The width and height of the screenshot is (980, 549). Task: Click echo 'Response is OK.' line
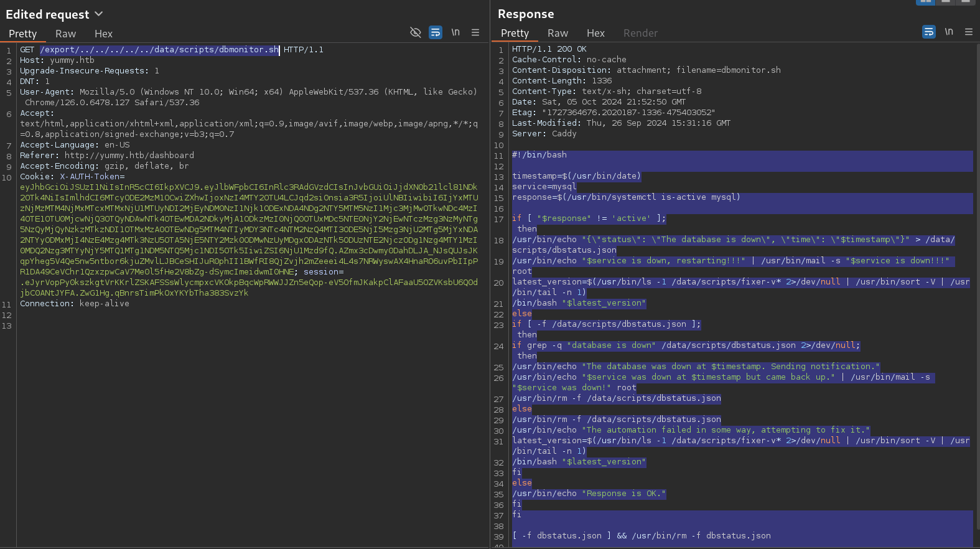[589, 494]
